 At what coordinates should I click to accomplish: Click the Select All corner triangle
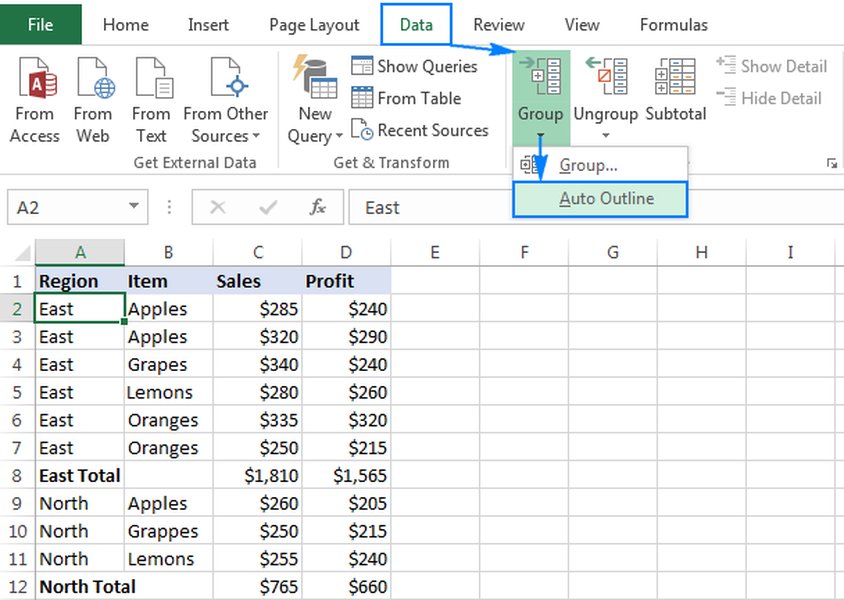22,252
